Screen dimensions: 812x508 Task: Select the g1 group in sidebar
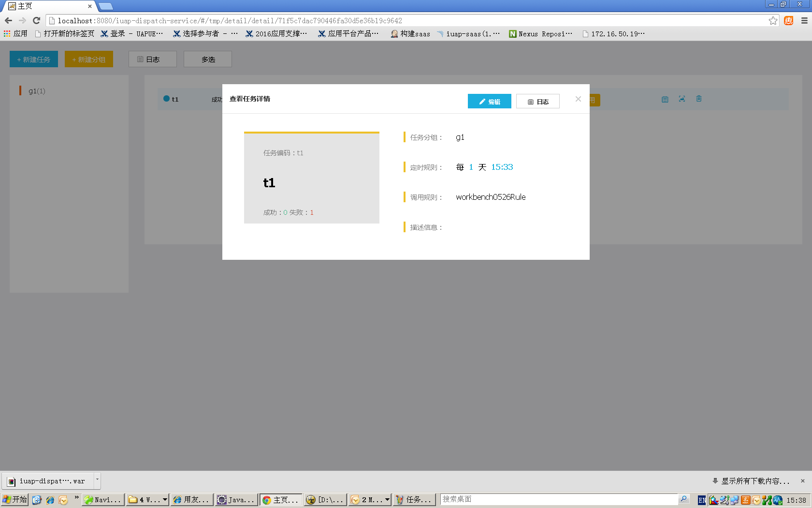[37, 91]
